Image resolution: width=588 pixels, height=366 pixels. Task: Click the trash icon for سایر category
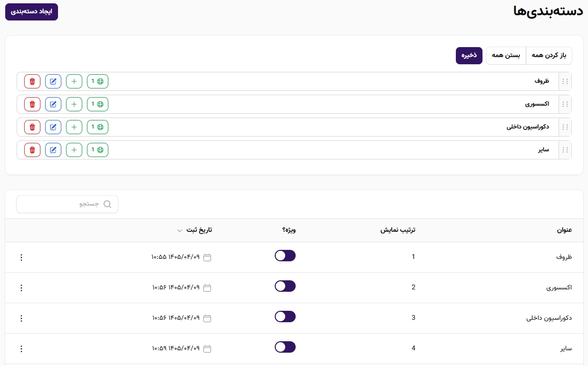pos(32,150)
